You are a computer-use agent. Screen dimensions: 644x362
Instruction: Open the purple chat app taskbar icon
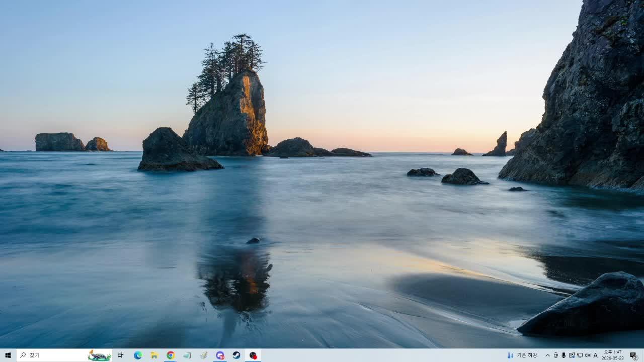220,355
